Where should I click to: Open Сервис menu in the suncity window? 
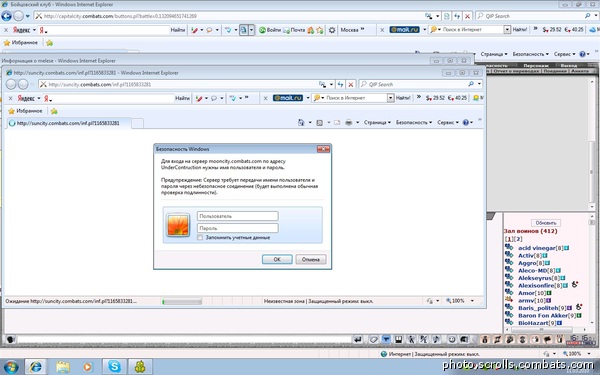coord(448,122)
